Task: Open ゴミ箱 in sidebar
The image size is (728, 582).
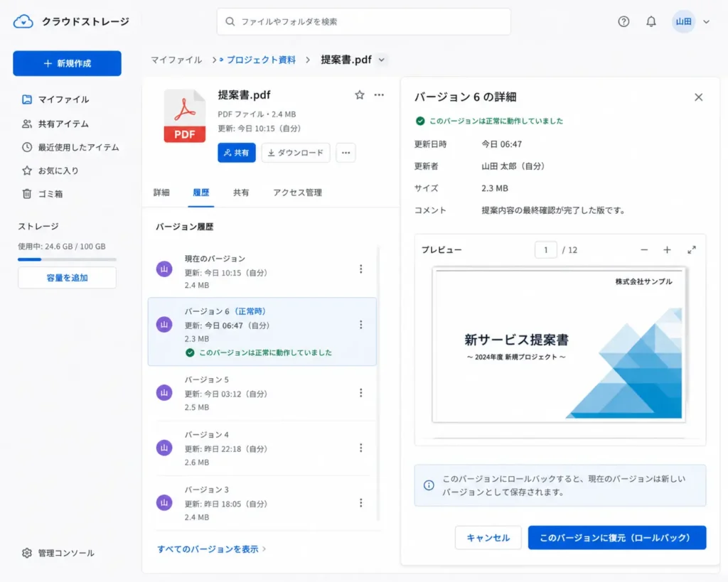Action: click(42, 193)
